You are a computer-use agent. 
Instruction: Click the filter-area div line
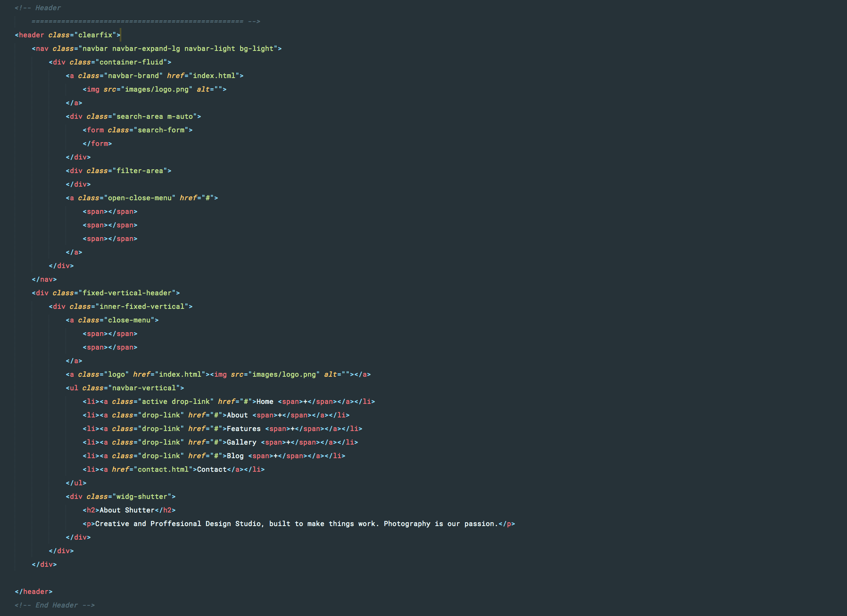pyautogui.click(x=118, y=171)
